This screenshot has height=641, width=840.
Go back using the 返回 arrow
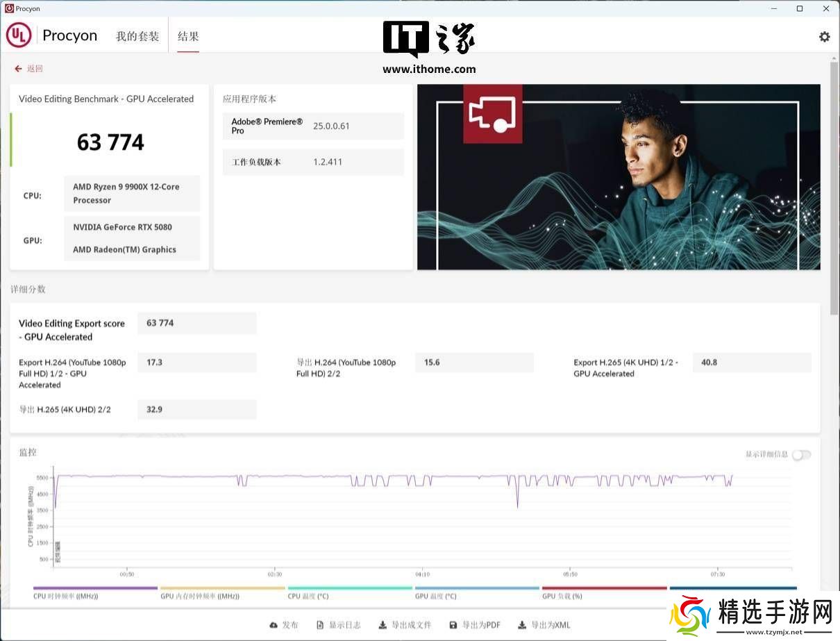click(28, 69)
